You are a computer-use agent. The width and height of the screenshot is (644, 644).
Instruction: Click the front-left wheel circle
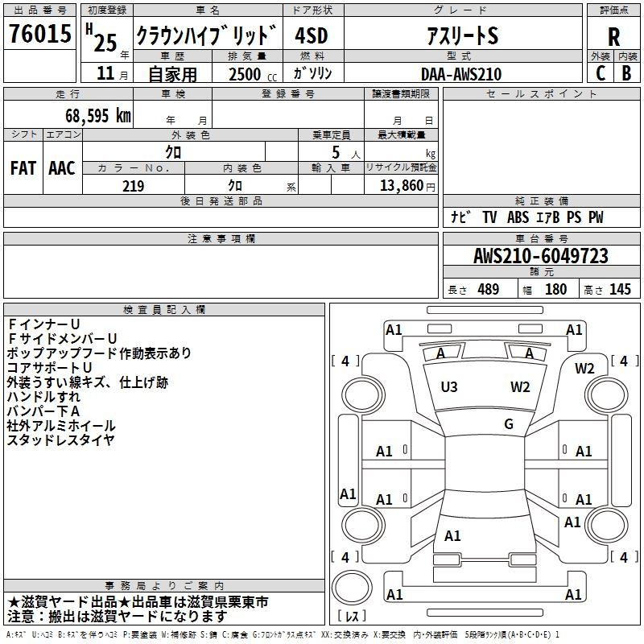tap(364, 395)
